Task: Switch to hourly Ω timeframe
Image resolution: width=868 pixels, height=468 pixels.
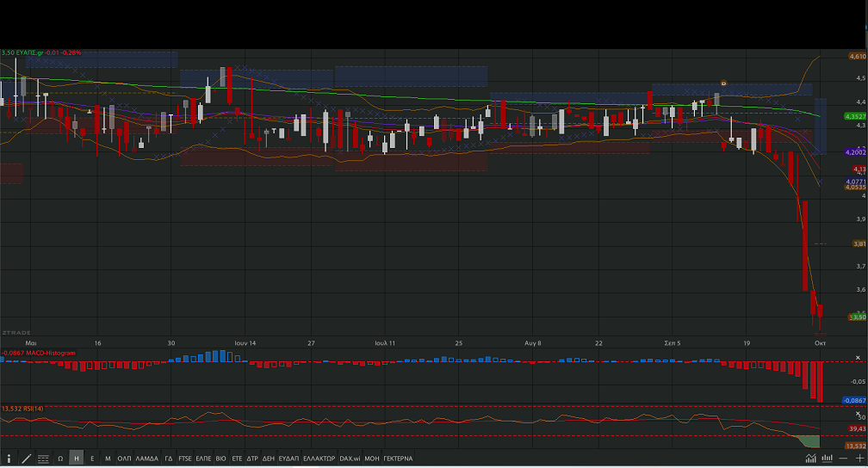Action: tap(60, 459)
